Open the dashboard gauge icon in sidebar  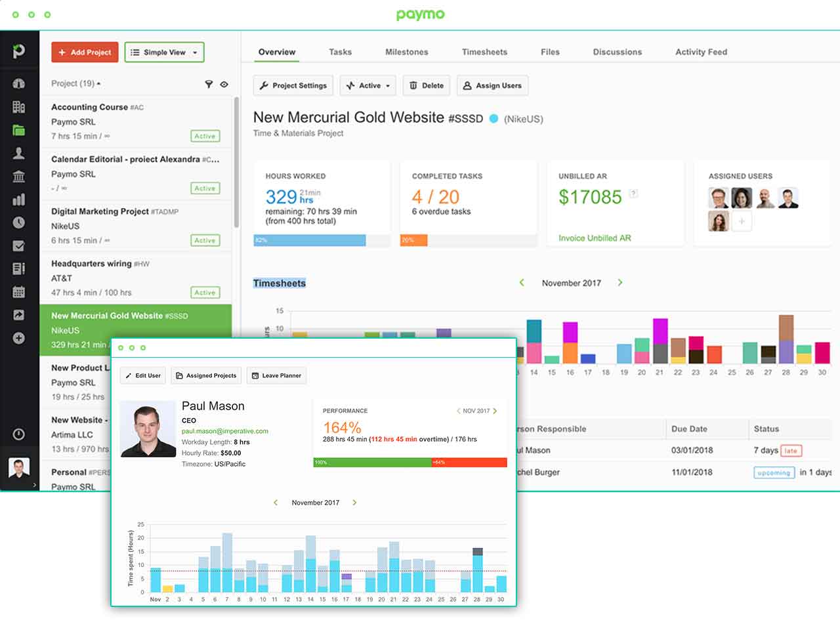coord(19,83)
